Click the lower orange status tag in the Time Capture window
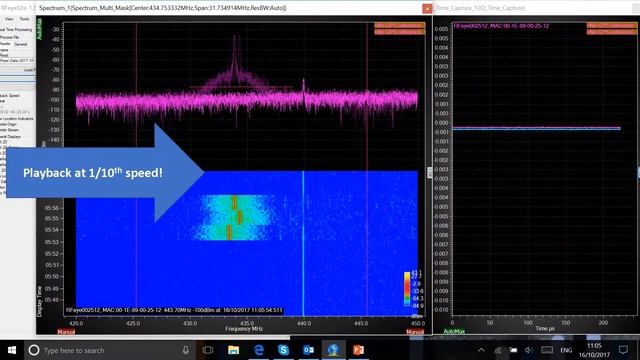This screenshot has height=360, width=640. (x=611, y=32)
